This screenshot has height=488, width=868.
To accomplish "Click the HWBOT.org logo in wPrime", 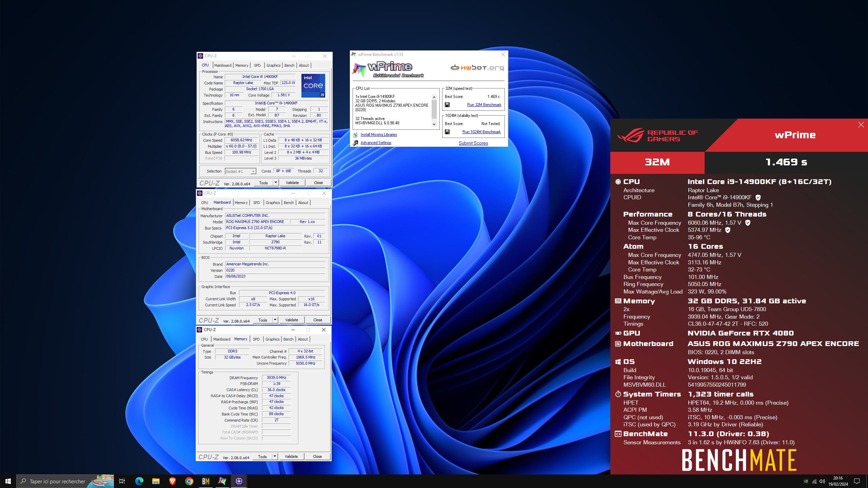I will (x=477, y=68).
